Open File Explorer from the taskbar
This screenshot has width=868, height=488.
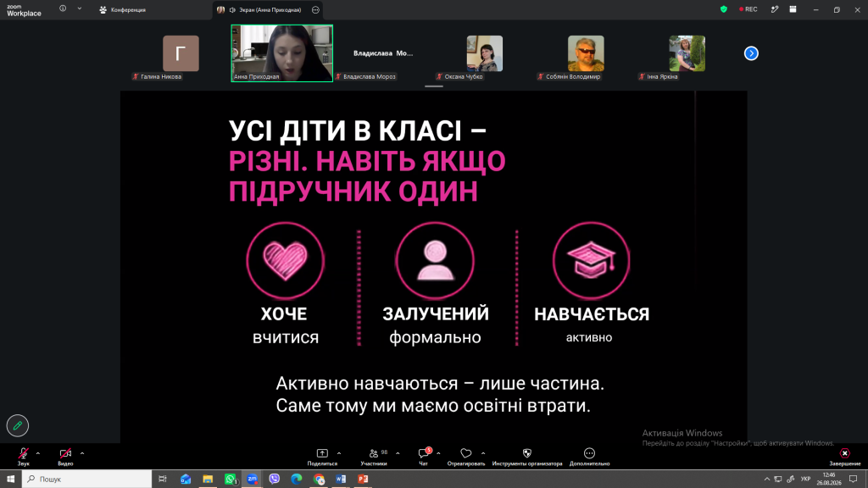208,480
